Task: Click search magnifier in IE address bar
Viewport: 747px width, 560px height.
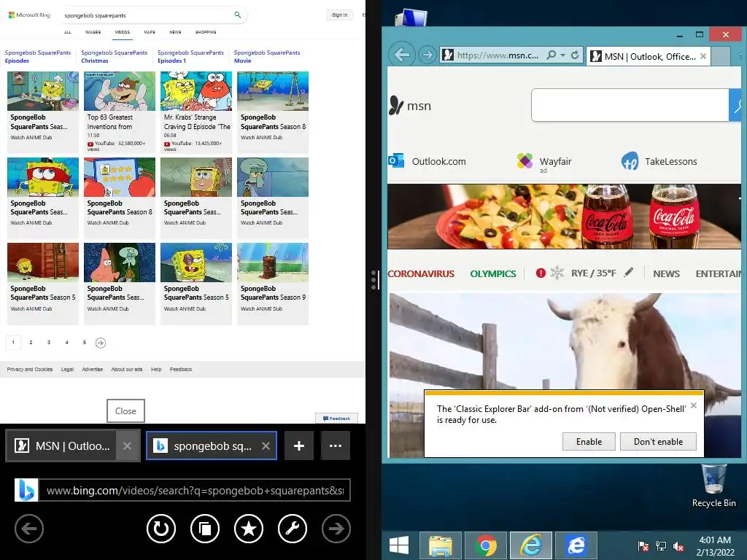Action: [551, 55]
